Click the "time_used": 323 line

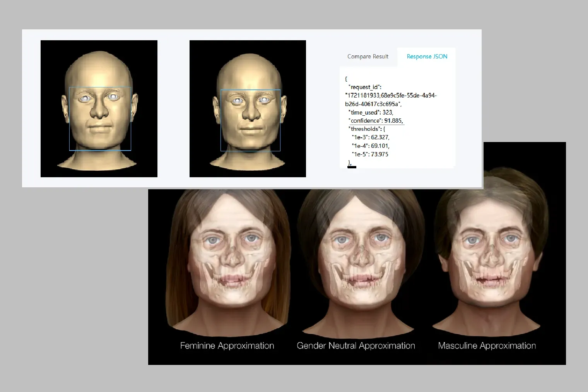click(x=370, y=112)
